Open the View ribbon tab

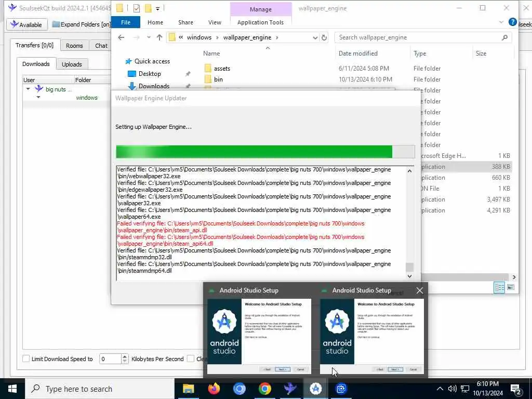pyautogui.click(x=215, y=22)
